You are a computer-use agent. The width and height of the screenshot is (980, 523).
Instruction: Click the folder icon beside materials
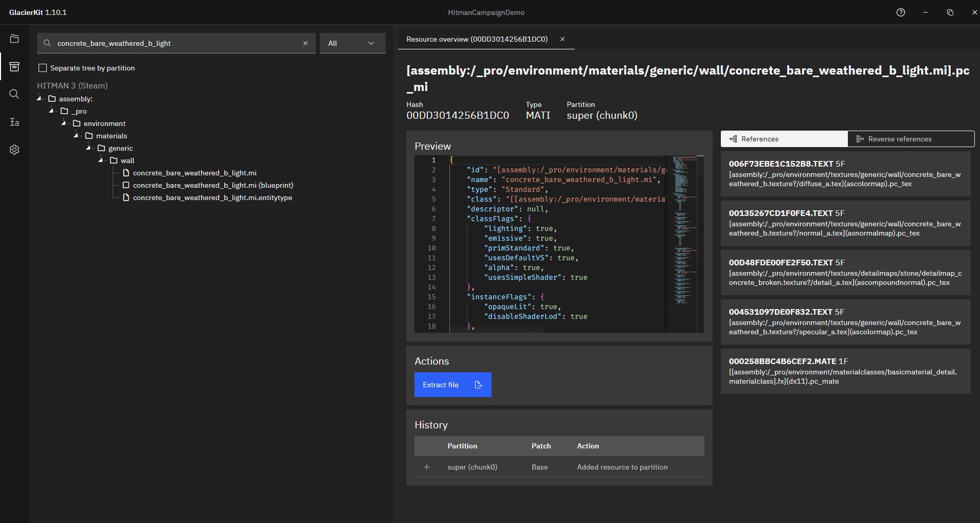coord(89,136)
